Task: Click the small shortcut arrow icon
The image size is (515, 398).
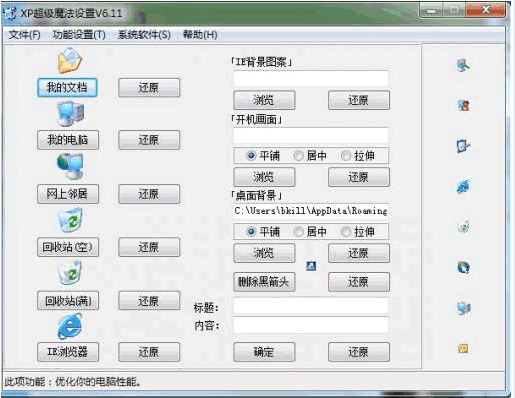Action: 311,266
